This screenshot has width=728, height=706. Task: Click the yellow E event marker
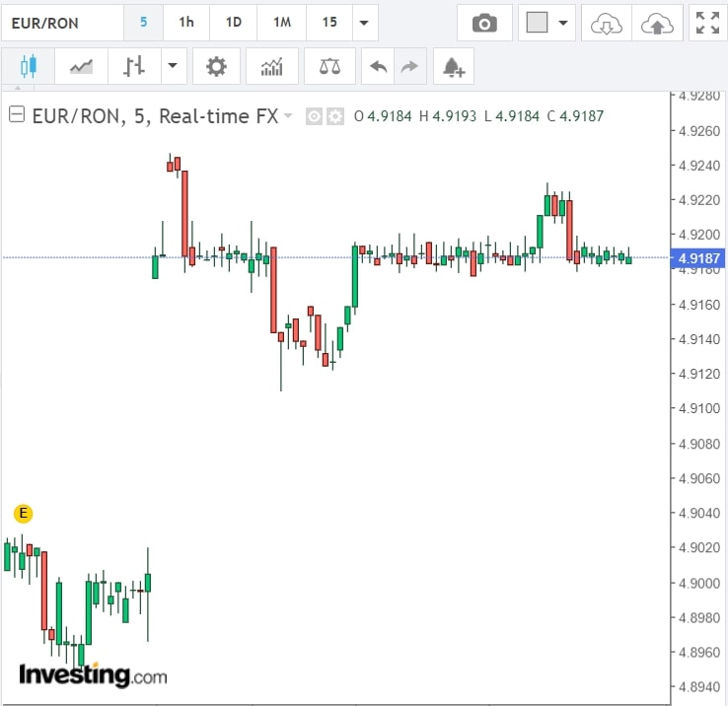24,513
